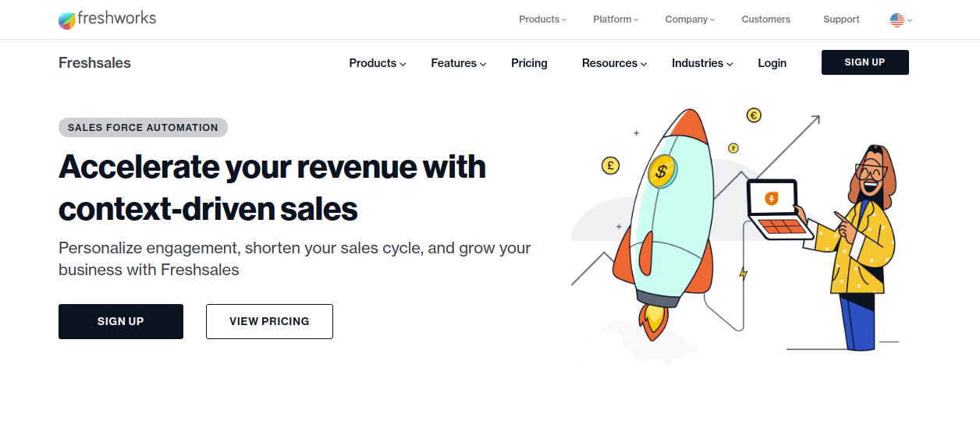Go to Customers page
This screenshot has width=980, height=428.
pyautogui.click(x=765, y=19)
